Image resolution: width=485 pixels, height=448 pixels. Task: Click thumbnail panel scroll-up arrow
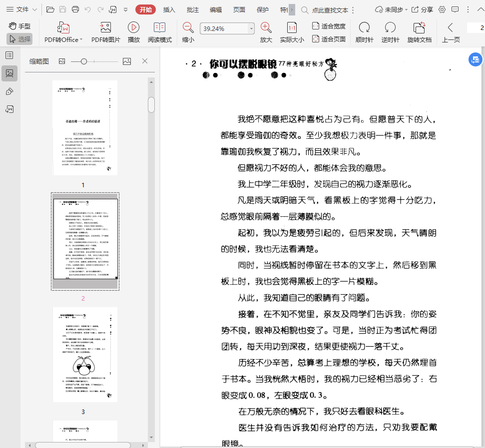click(151, 82)
